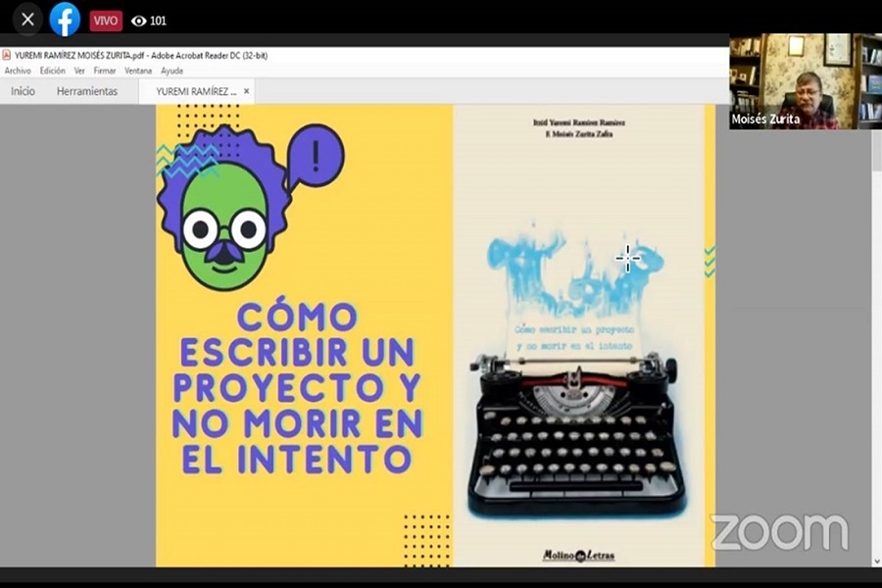
Task: Switch to the Herramientas tab
Action: click(x=87, y=91)
